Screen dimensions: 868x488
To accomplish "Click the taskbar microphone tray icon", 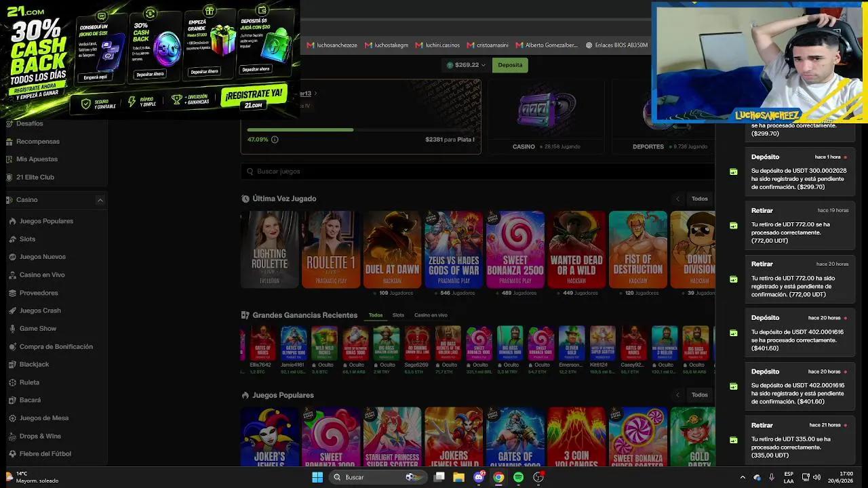I will (x=772, y=477).
